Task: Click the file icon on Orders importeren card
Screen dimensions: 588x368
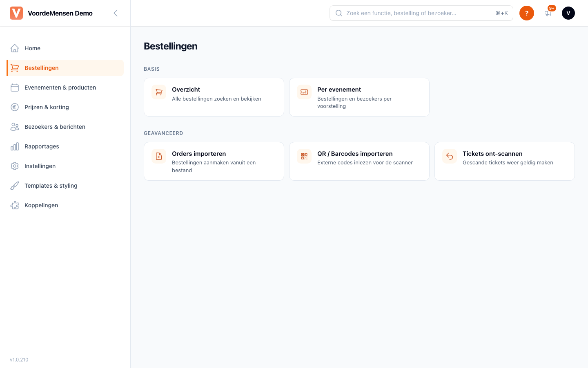Action: coord(159,156)
